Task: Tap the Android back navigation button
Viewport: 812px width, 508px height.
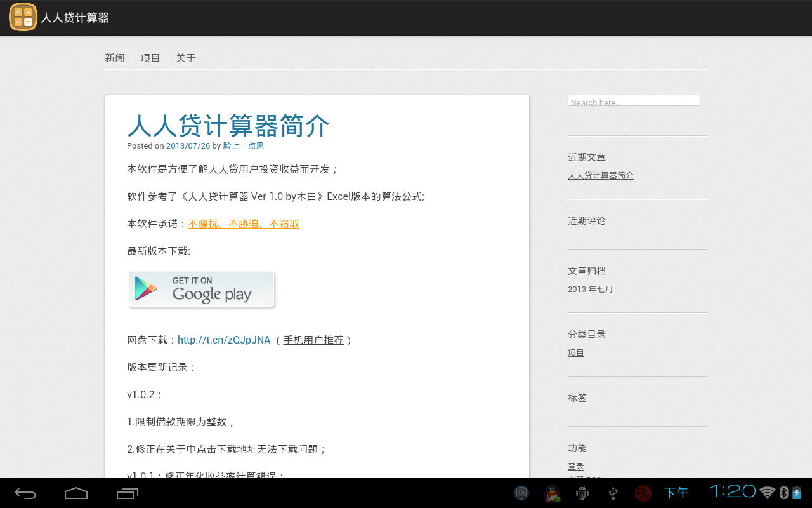Action: point(25,493)
